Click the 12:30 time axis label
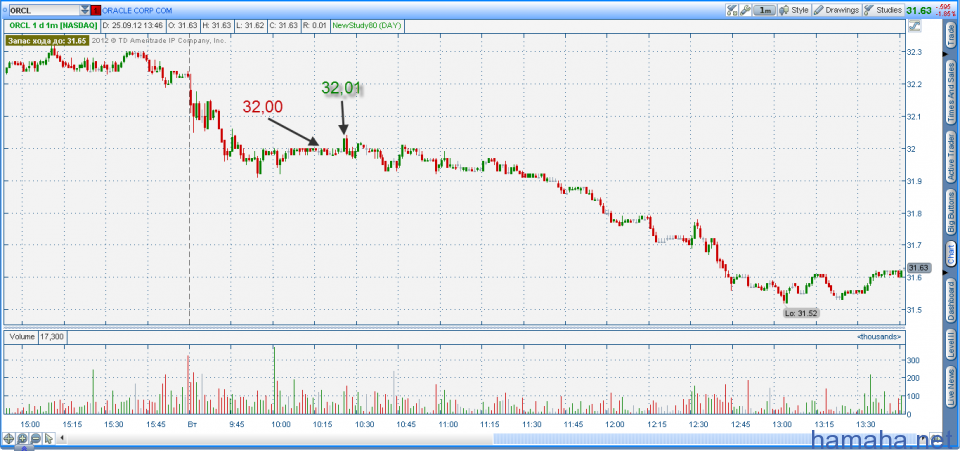This screenshot has width=960, height=451. coord(699,423)
